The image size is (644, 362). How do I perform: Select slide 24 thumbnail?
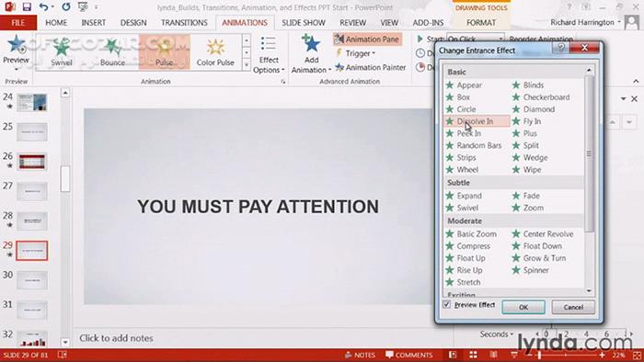32,102
